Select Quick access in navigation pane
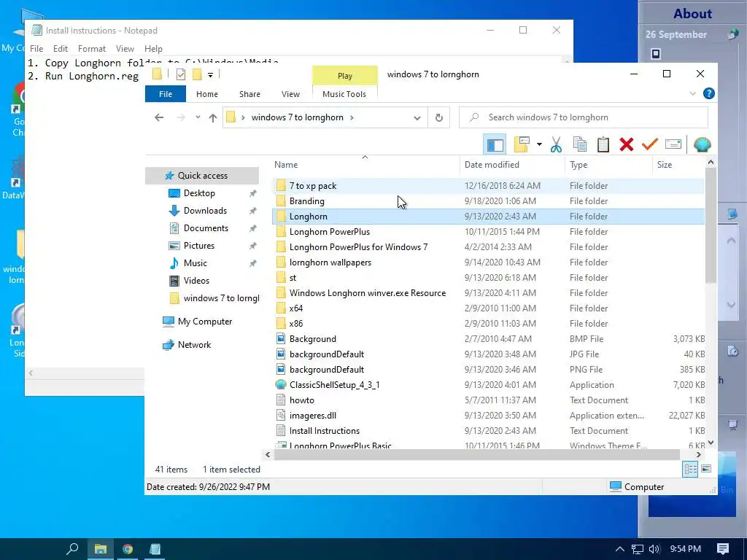 (203, 176)
